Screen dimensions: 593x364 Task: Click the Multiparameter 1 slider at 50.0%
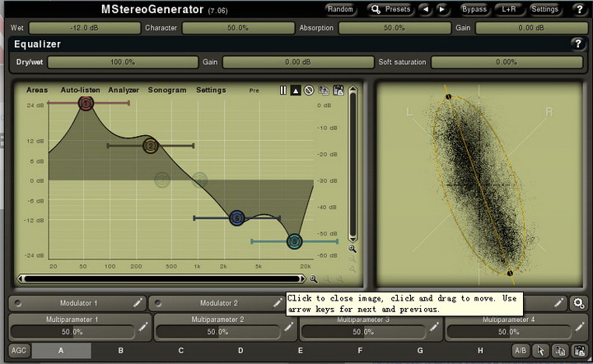click(72, 332)
